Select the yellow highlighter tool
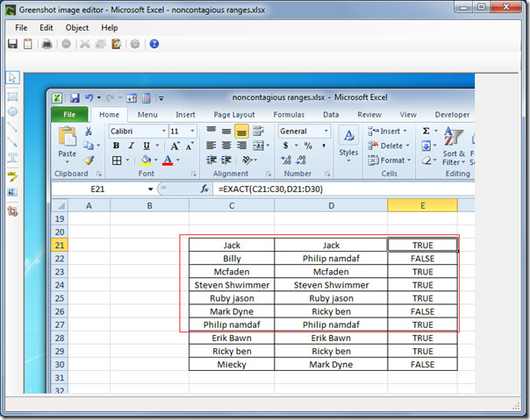The image size is (530, 420). click(x=12, y=176)
